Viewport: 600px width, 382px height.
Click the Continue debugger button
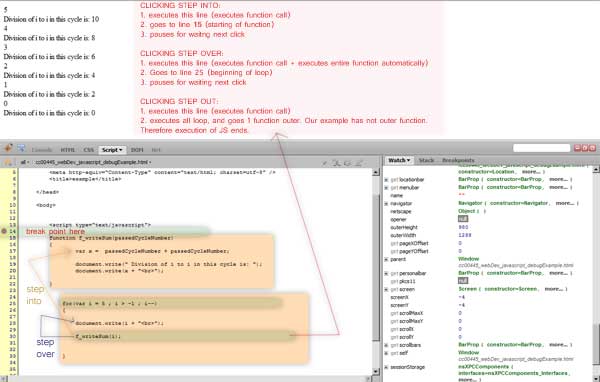click(325, 163)
